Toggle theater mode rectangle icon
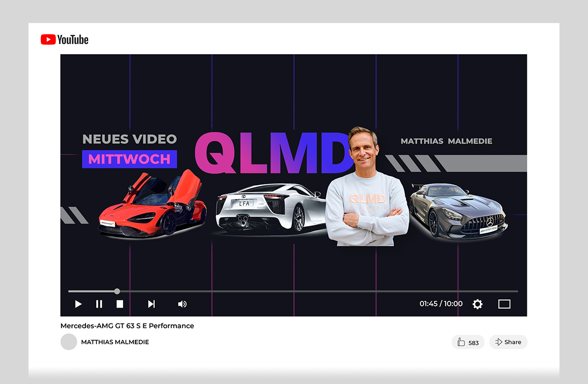 pyautogui.click(x=504, y=304)
